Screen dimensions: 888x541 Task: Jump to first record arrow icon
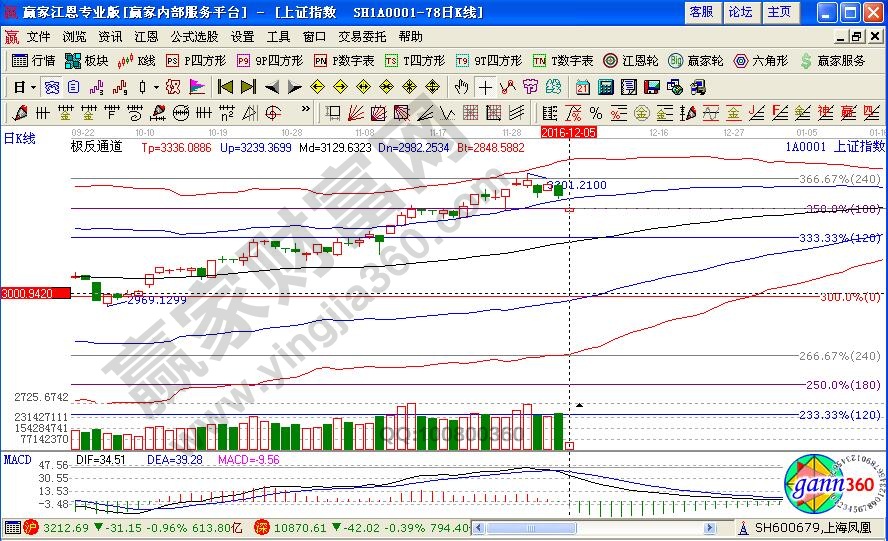click(226, 87)
